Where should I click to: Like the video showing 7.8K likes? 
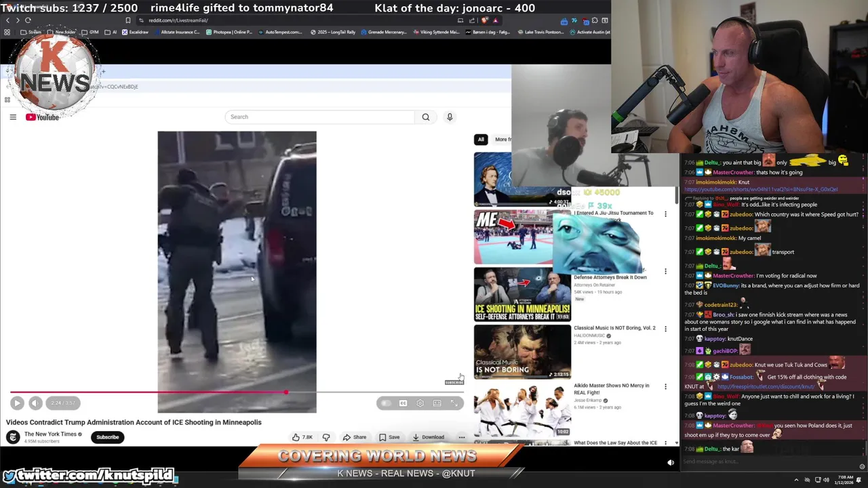[x=302, y=437]
